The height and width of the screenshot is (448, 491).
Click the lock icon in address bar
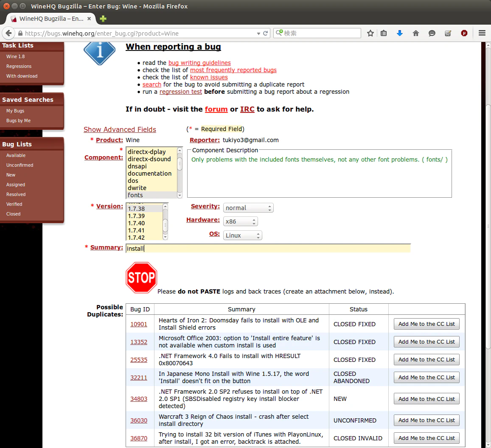(x=20, y=33)
